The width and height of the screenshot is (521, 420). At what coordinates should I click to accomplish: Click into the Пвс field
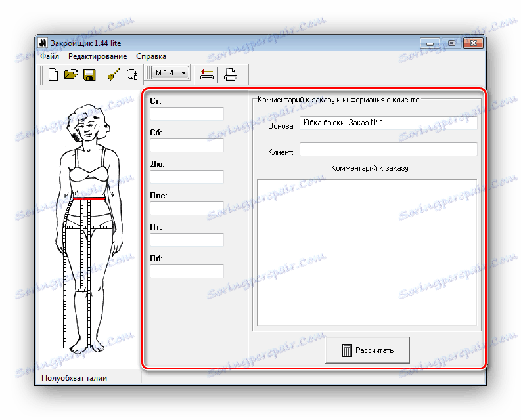pos(187,208)
